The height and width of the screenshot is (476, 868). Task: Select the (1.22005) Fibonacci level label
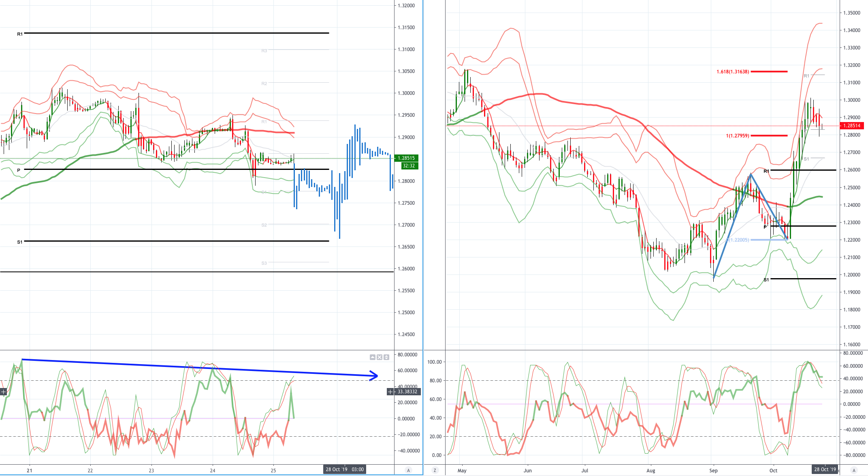[x=738, y=240]
